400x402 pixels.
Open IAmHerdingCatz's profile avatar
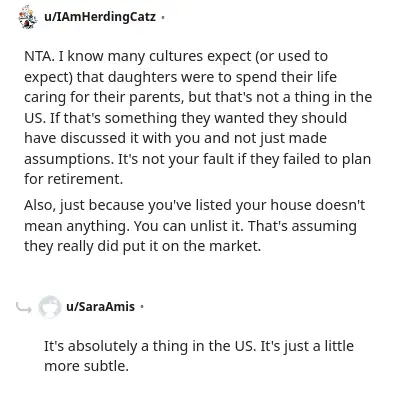[x=28, y=17]
